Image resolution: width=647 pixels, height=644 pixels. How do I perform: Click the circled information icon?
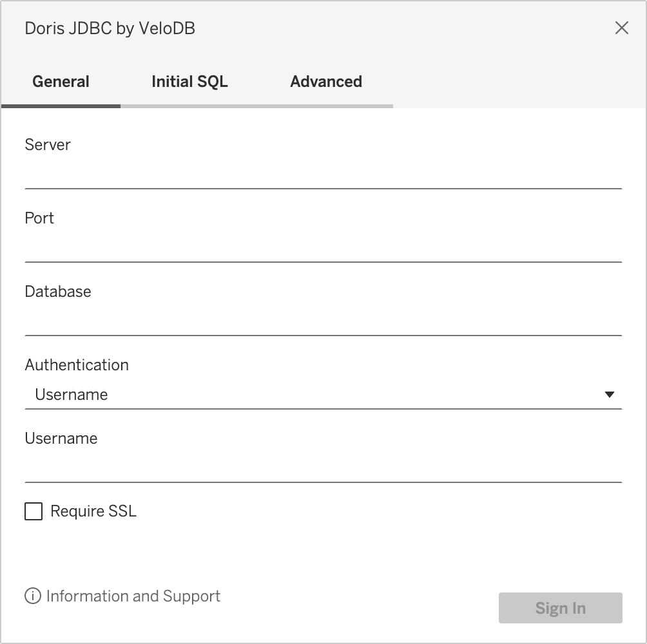[32, 596]
